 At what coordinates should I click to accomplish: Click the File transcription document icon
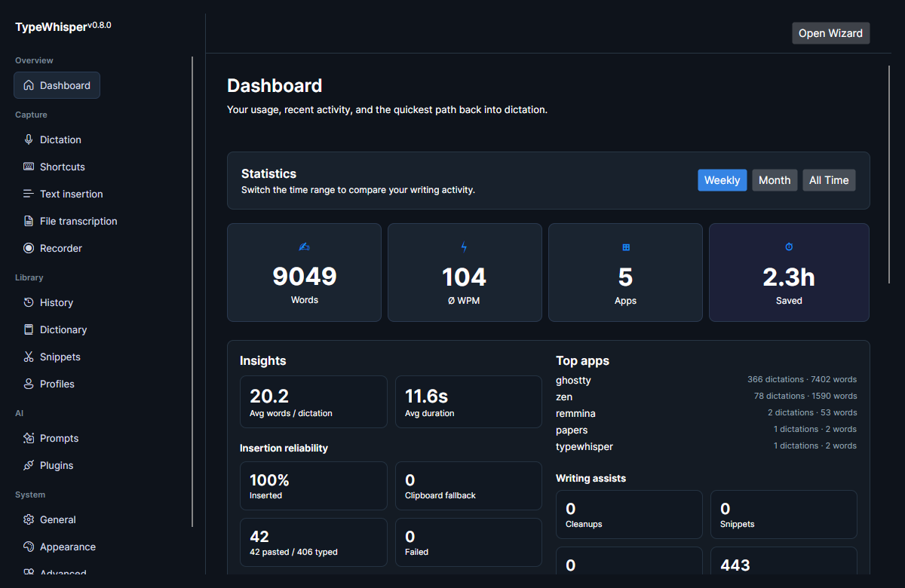click(x=29, y=221)
